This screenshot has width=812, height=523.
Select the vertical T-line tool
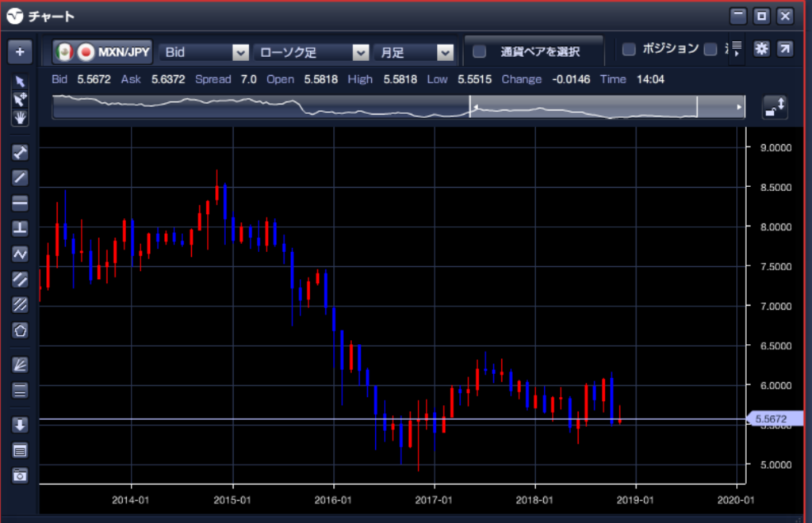click(x=20, y=229)
